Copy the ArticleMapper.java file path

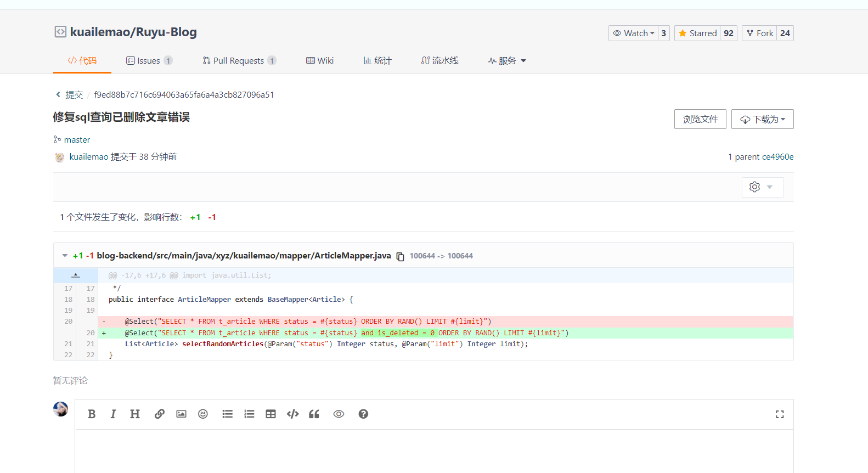(401, 256)
